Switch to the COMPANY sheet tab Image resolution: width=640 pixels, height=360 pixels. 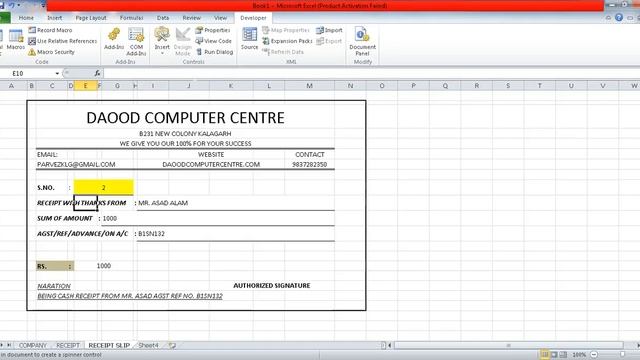point(33,345)
